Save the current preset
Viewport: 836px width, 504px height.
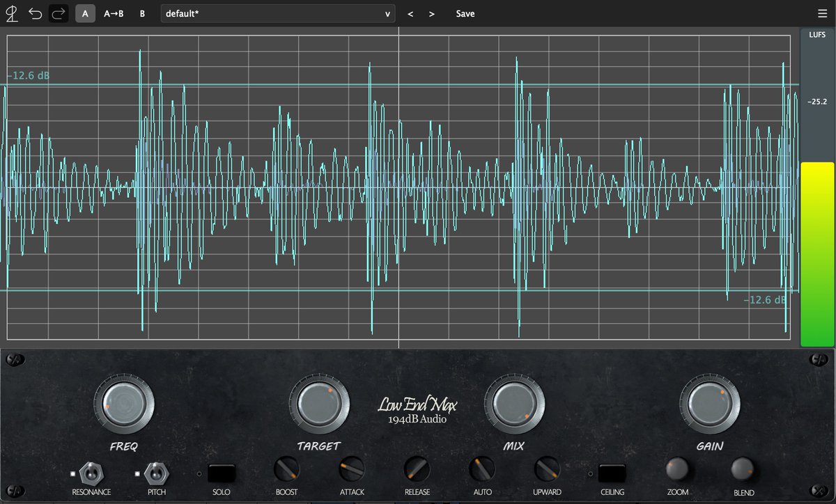465,14
